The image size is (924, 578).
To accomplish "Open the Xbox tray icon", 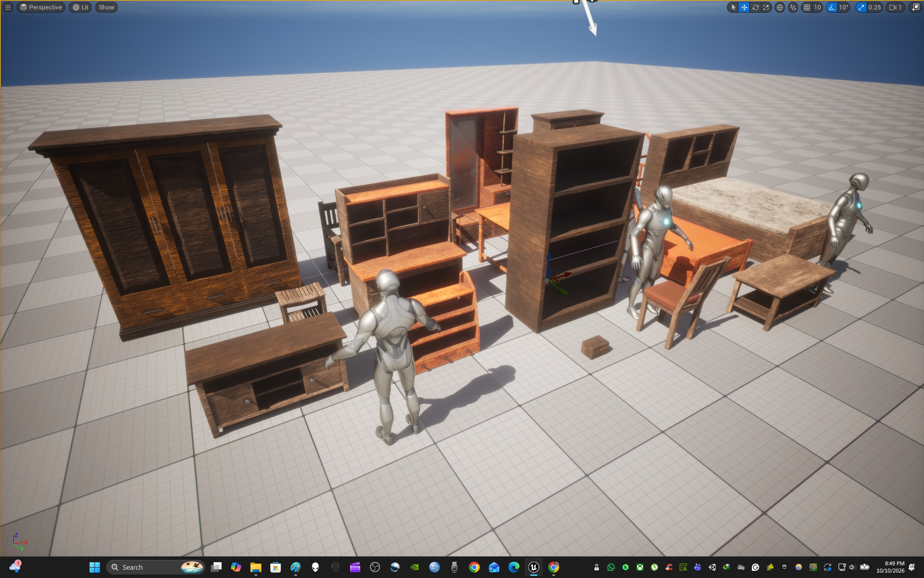I will [x=640, y=567].
